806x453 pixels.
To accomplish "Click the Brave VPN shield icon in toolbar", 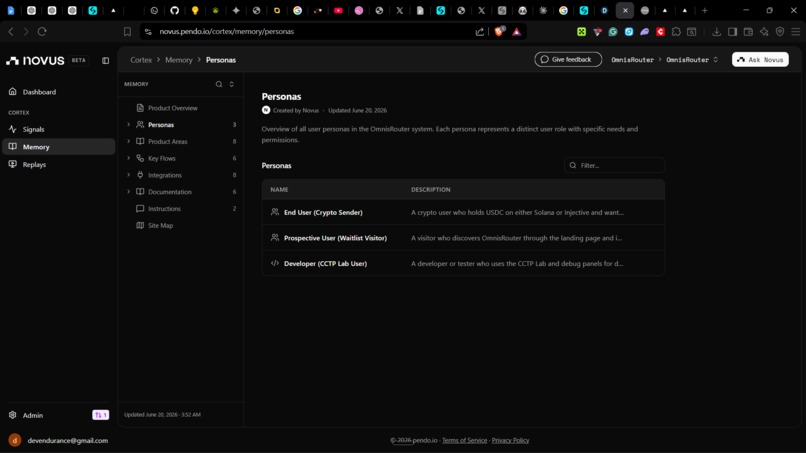I will (780, 31).
